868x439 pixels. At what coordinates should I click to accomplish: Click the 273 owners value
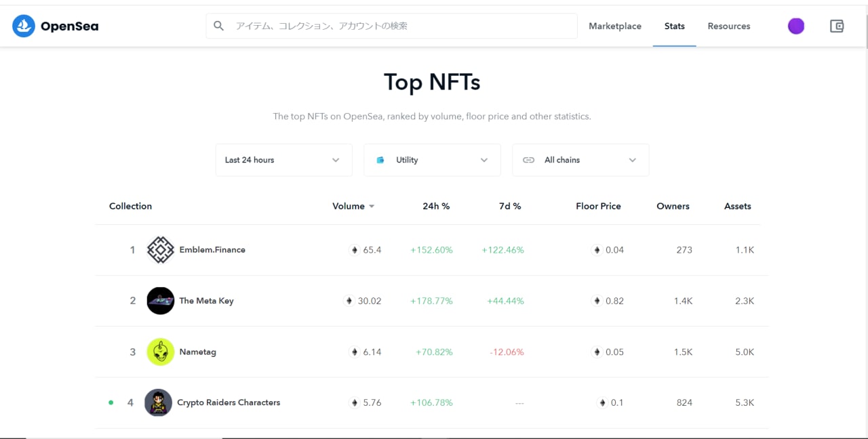[684, 250]
